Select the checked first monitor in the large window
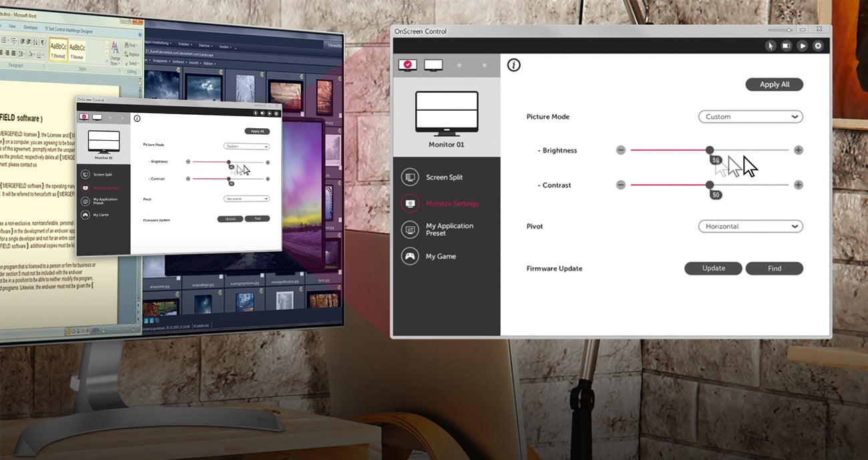868x460 pixels. pyautogui.click(x=407, y=65)
